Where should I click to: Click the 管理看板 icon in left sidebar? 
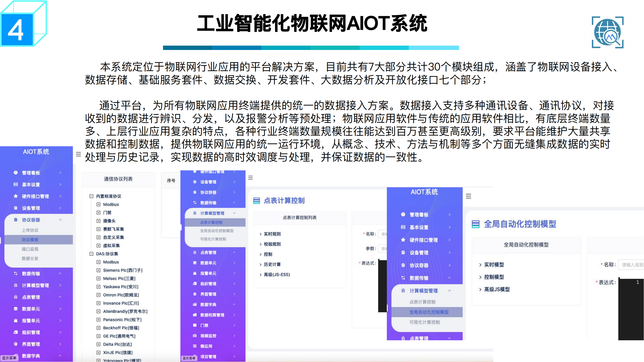coord(15,173)
